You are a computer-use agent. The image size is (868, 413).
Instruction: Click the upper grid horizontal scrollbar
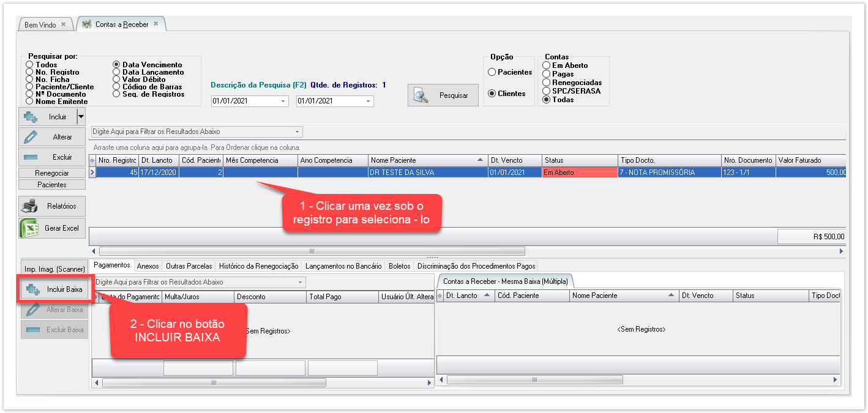tap(312, 251)
